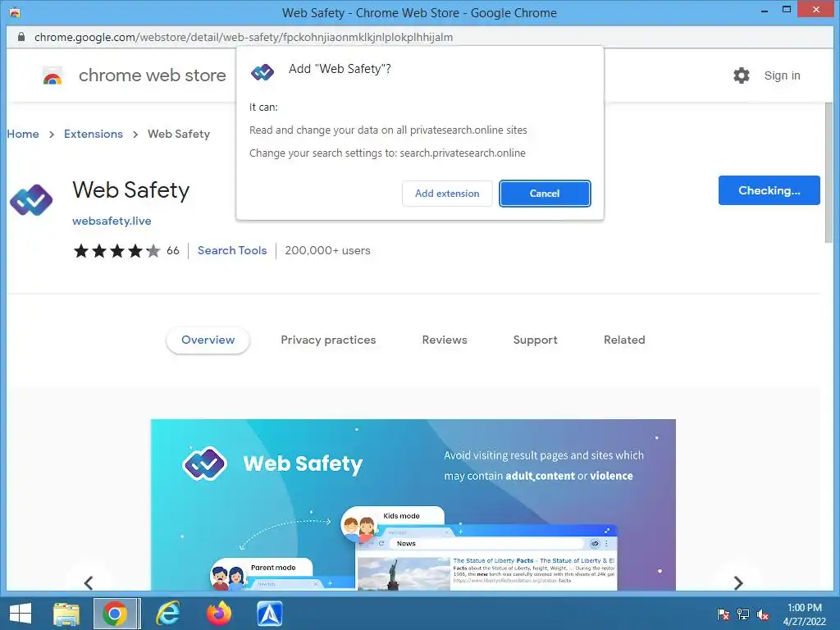840x630 pixels.
Task: Open the Support tab
Action: [535, 340]
